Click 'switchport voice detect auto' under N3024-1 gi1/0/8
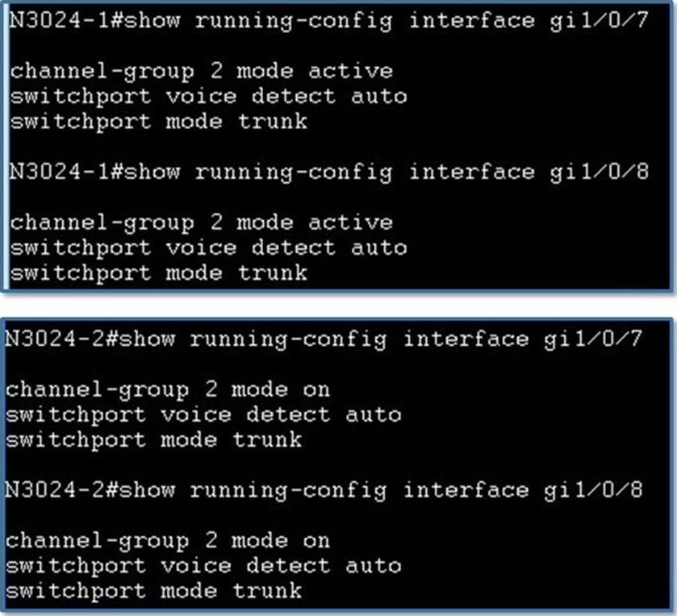Image resolution: width=677 pixels, height=616 pixels. pyautogui.click(x=208, y=248)
